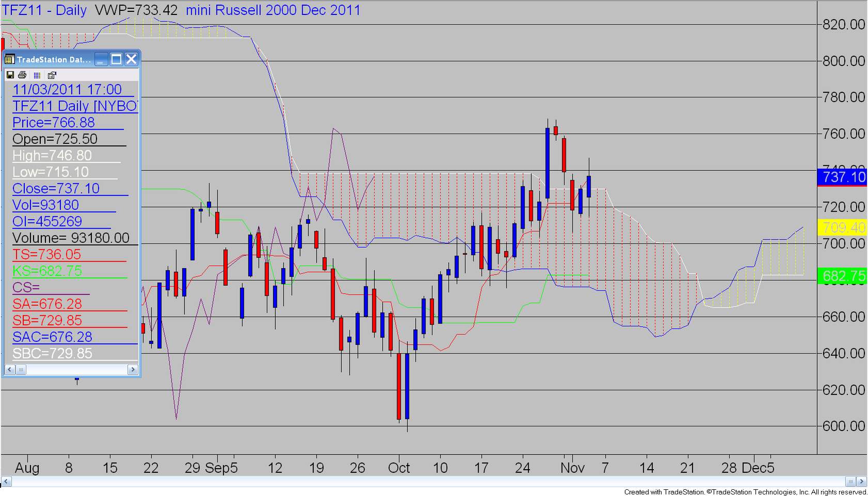Screen dimensions: 868x496
Task: Select the '11/03/2011 17:00' date row
Action: (73, 89)
